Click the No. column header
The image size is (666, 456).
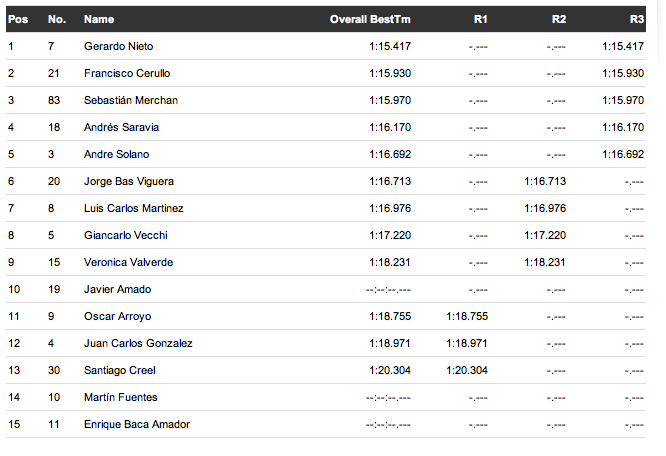coord(55,19)
